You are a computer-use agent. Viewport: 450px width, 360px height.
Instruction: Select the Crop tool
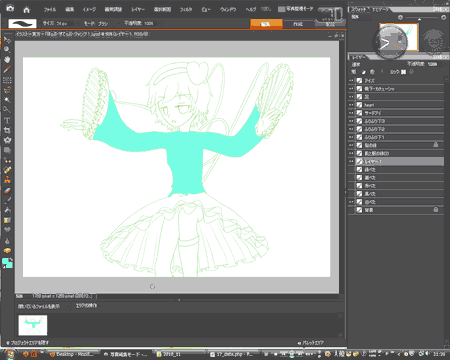click(7, 130)
